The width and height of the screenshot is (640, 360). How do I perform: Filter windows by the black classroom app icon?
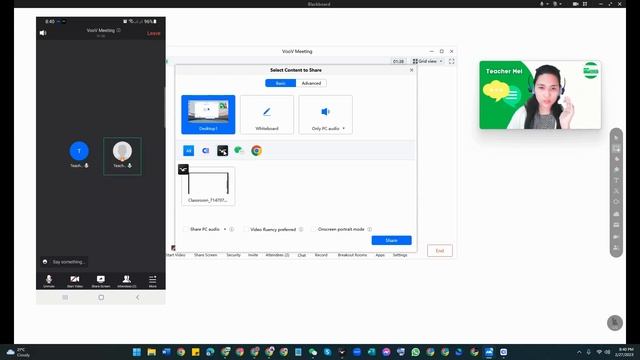pos(222,151)
